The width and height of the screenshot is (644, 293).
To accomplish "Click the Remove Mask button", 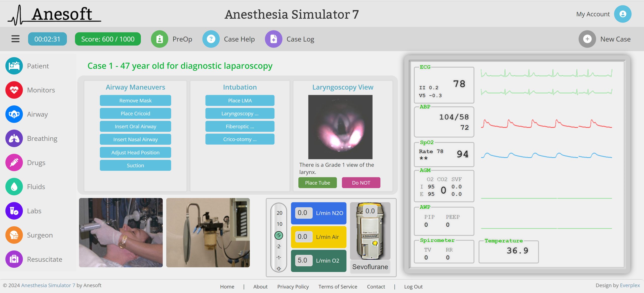I will [135, 100].
